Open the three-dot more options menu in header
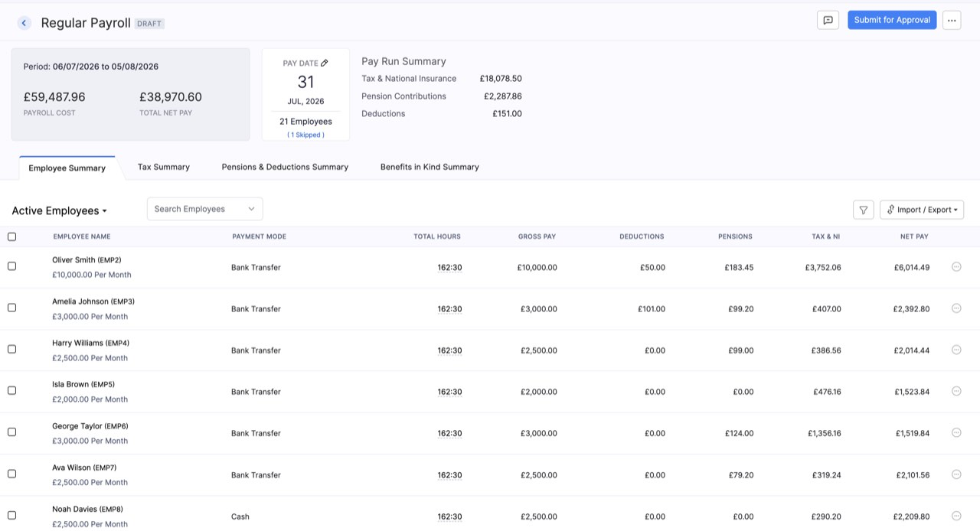 coord(952,21)
